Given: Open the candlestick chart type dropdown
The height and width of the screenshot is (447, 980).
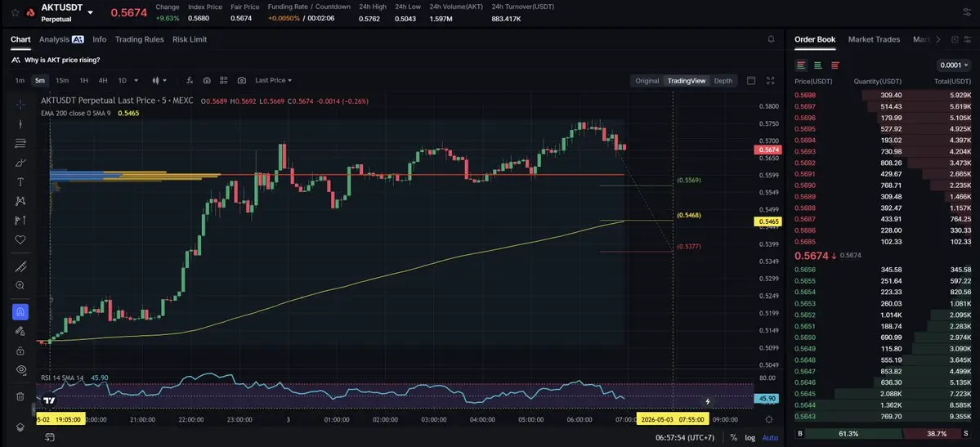Looking at the screenshot, I should (159, 81).
